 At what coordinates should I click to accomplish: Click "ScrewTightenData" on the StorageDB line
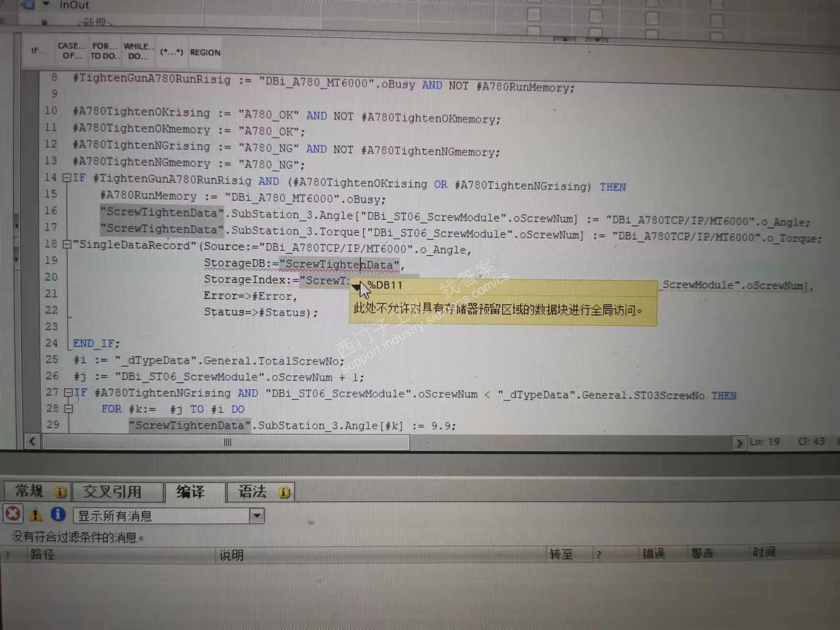pos(340,265)
